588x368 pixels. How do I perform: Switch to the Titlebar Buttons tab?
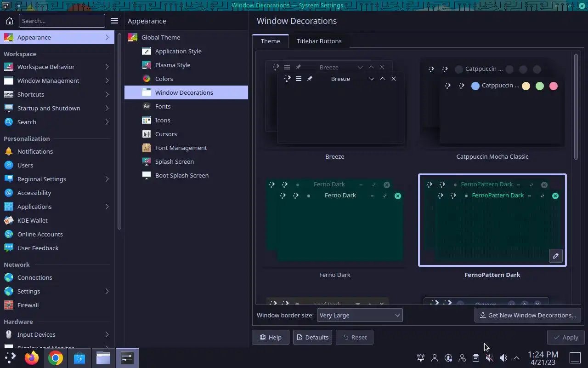coord(319,41)
